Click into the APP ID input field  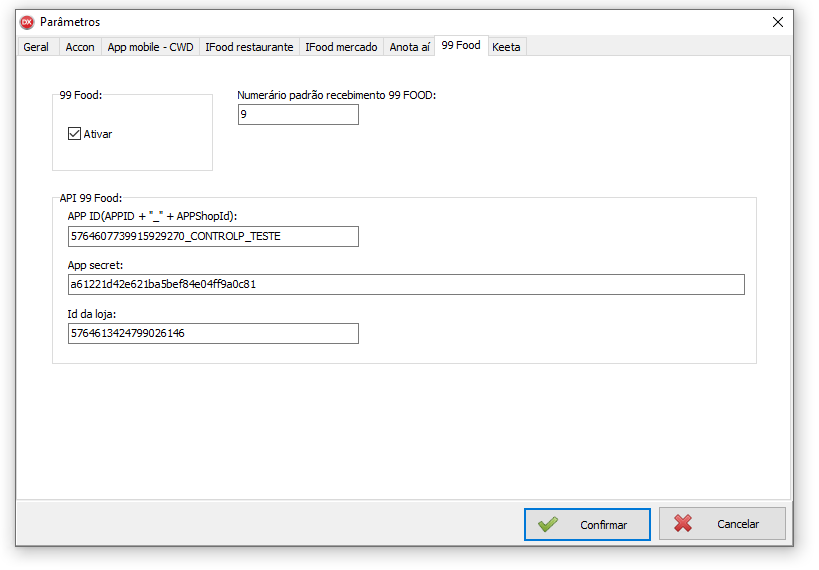[x=213, y=236]
